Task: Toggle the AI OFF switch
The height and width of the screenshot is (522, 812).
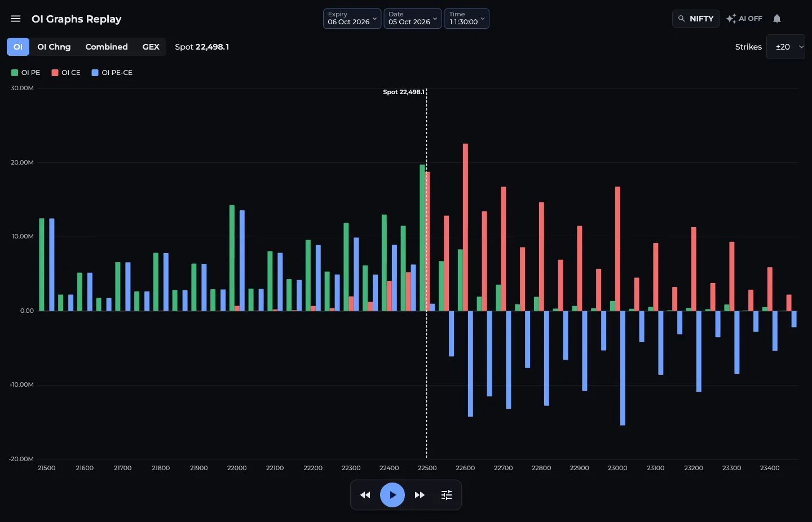Action: tap(744, 19)
